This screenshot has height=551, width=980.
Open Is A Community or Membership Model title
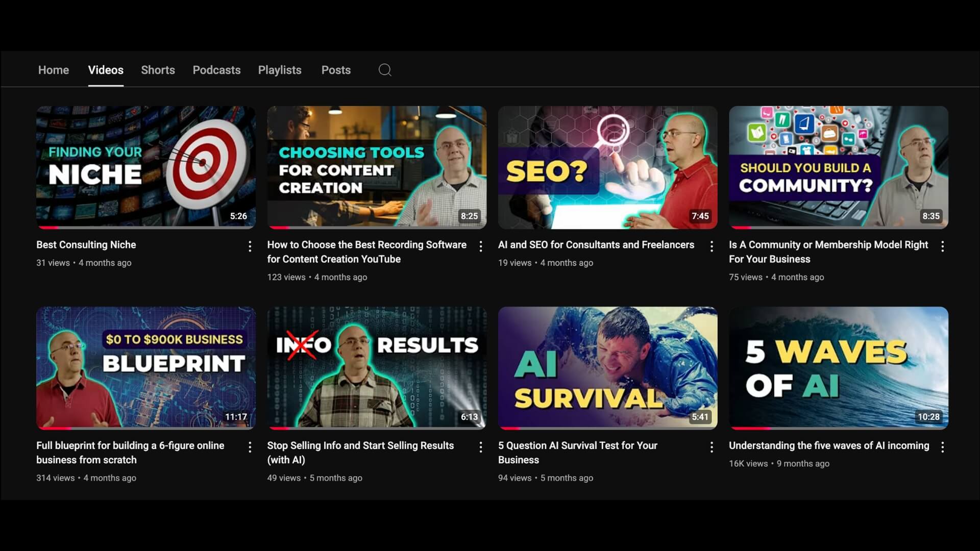coord(828,252)
